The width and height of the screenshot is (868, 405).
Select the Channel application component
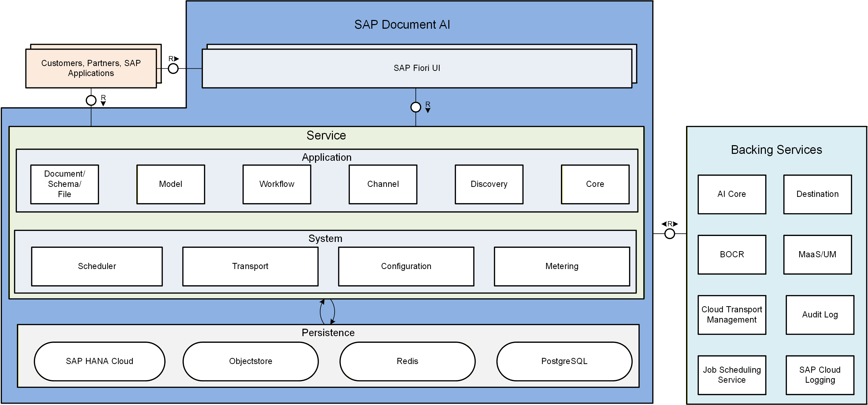(x=383, y=184)
